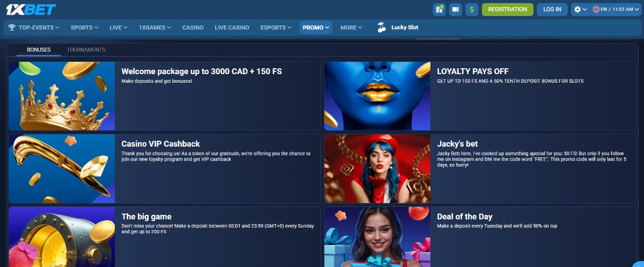644x267 pixels.
Task: Click 'Make deposits and get bonuses!' text
Action: click(x=157, y=81)
